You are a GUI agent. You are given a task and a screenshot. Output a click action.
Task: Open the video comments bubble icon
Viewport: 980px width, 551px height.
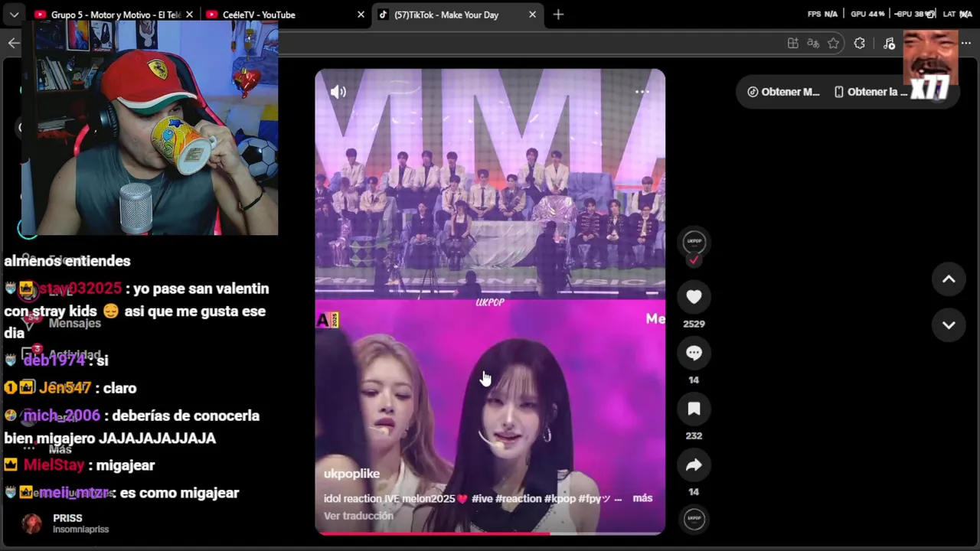[x=694, y=353]
